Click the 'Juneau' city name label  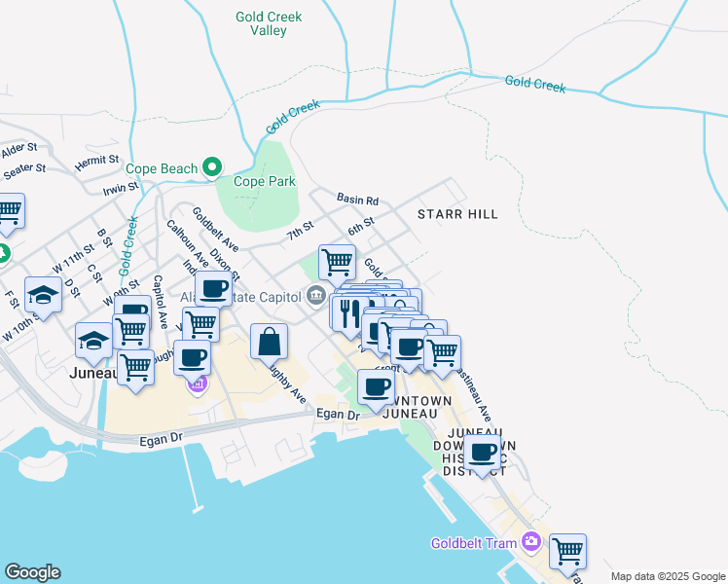coord(93,373)
